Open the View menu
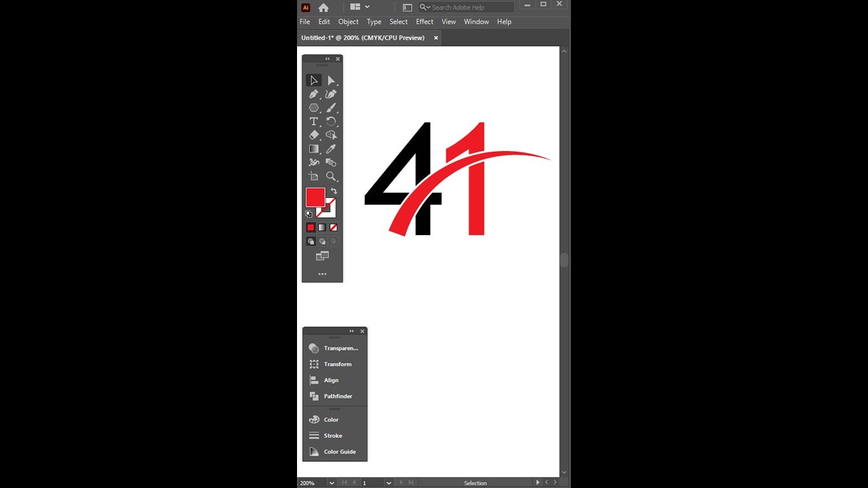The width and height of the screenshot is (868, 488). click(x=449, y=22)
